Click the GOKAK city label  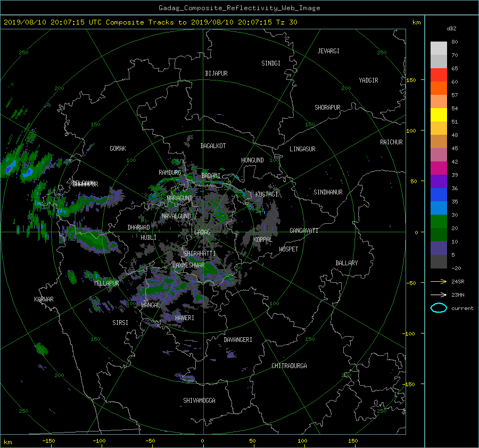point(118,148)
